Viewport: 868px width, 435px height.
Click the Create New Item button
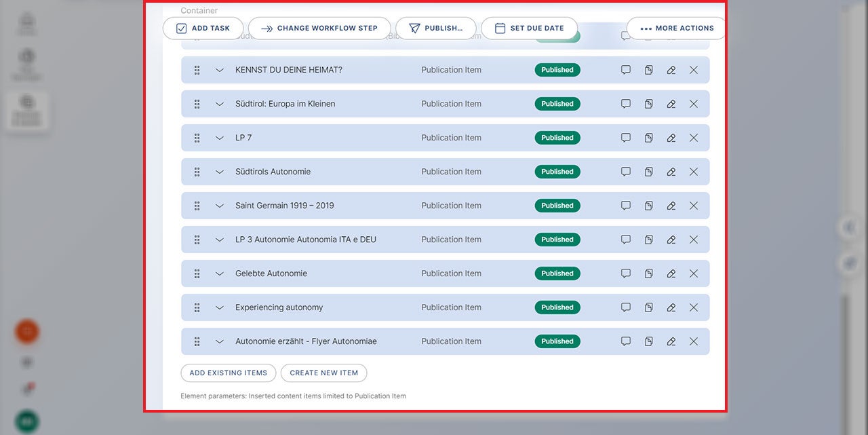point(323,373)
